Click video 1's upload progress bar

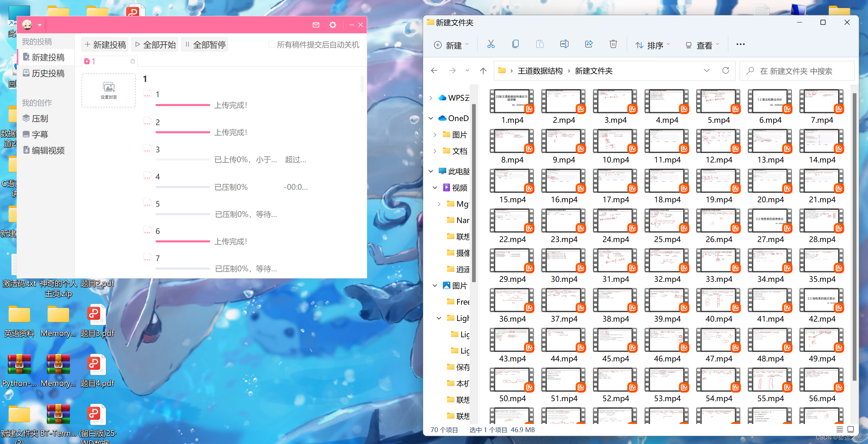coord(183,105)
